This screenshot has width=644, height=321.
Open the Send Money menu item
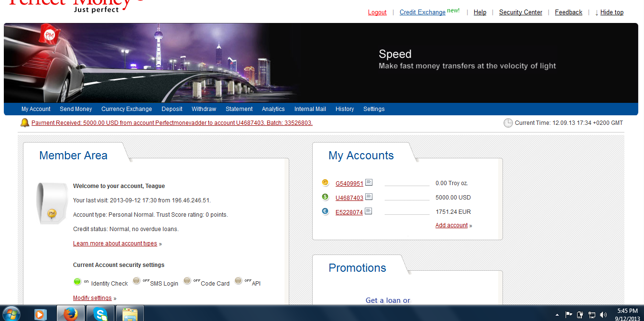click(76, 109)
